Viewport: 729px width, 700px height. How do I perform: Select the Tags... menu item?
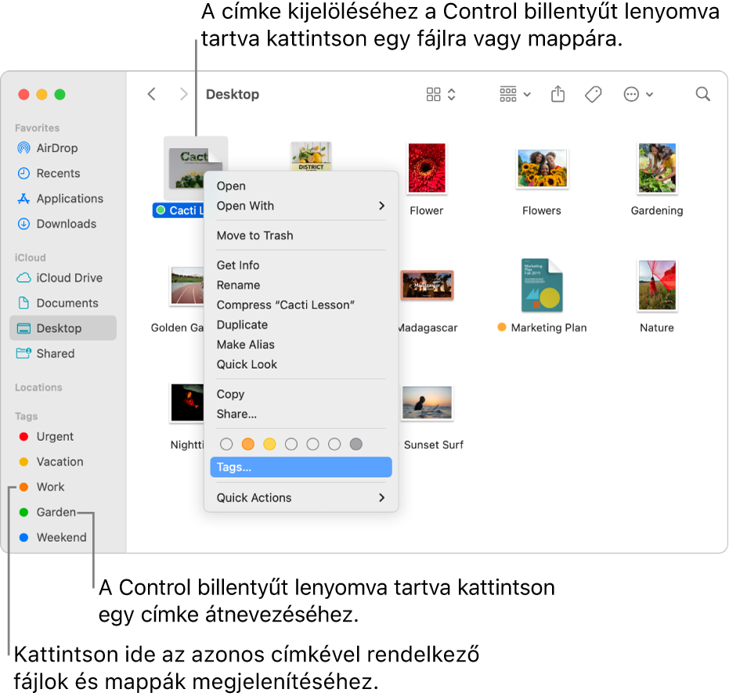[x=301, y=467]
